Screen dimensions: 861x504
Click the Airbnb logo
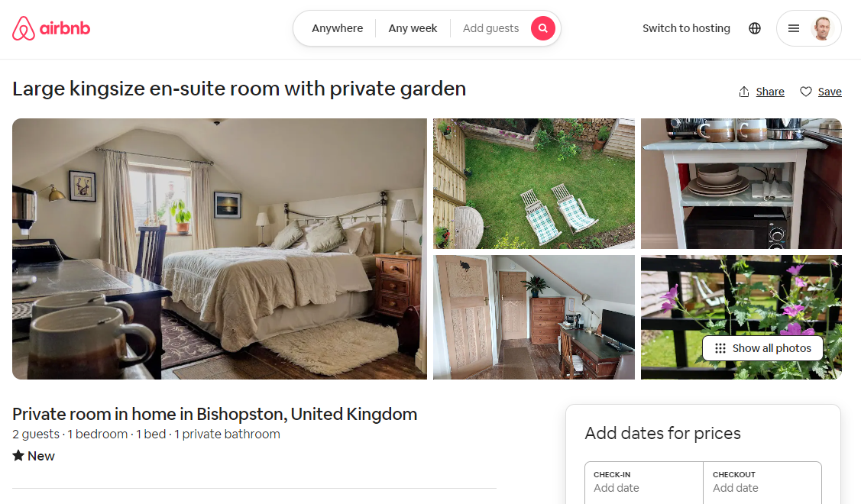(51, 28)
